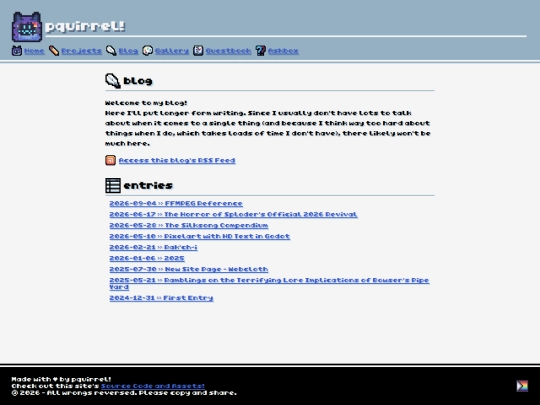Open the Guestbook navigation link

[x=228, y=51]
